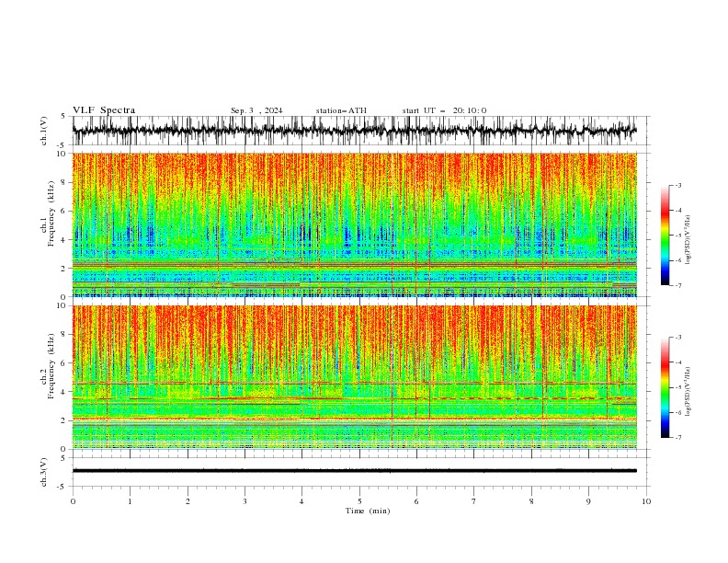Click the 'VLF Spectra' title text
Viewport: 728px width, 563px height.
(x=104, y=110)
